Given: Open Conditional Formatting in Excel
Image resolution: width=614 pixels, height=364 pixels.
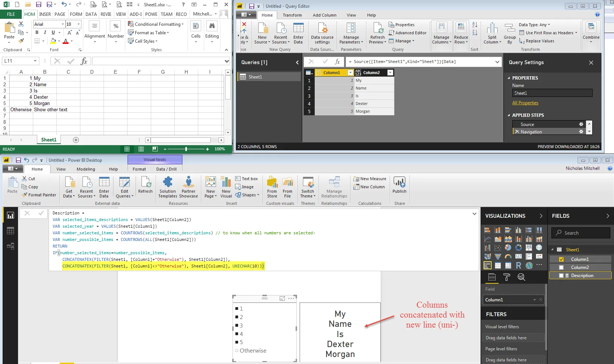Looking at the screenshot, I should point(156,24).
